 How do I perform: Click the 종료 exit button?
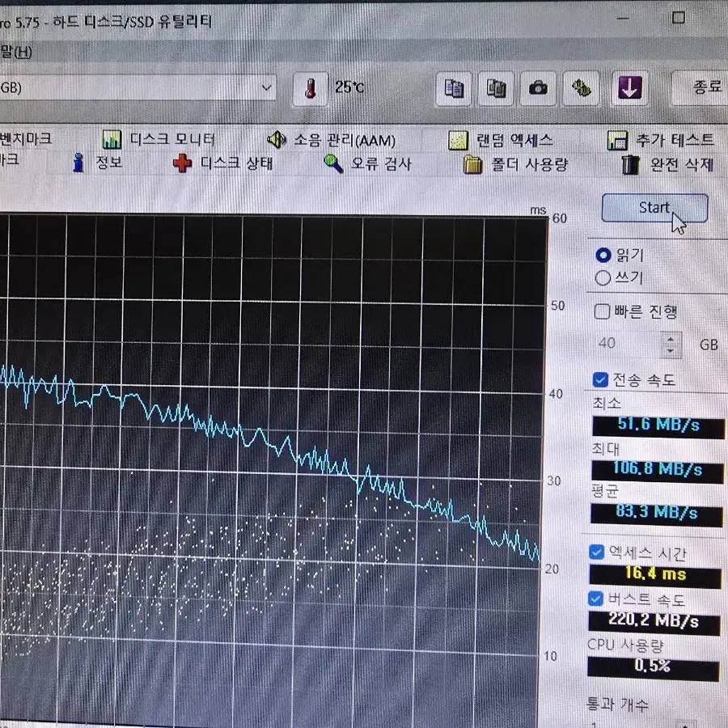pos(701,87)
